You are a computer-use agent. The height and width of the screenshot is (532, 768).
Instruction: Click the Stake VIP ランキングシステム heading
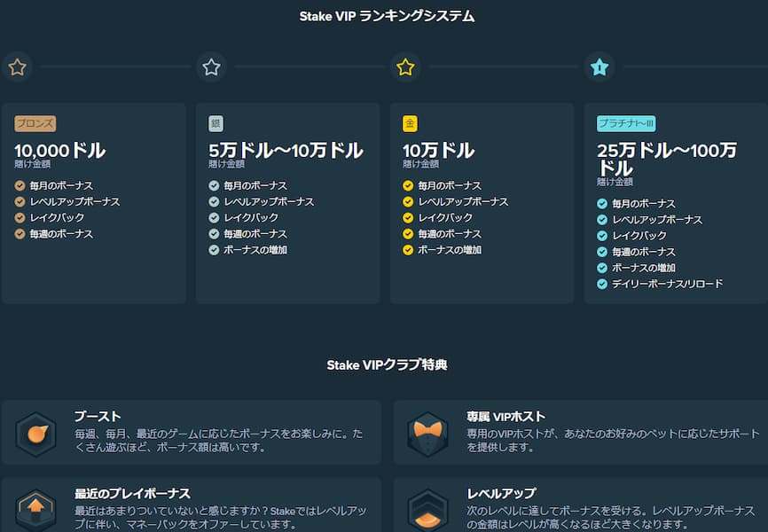coord(387,16)
